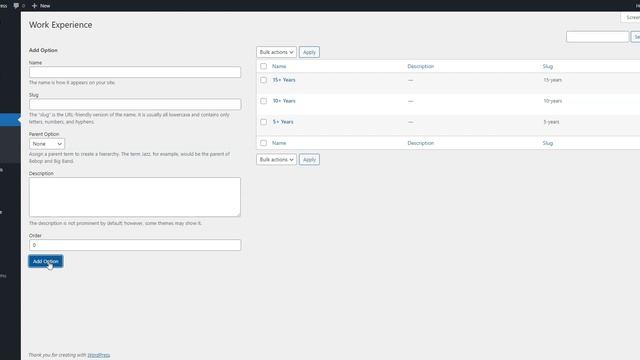Click the Name input field
640x360 pixels.
[135, 72]
